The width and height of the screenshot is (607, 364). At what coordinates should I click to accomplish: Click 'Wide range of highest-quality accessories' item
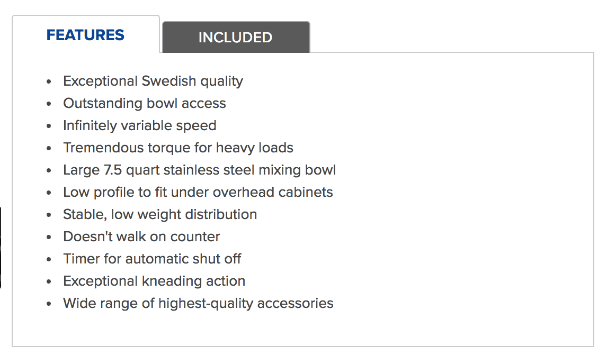198,303
